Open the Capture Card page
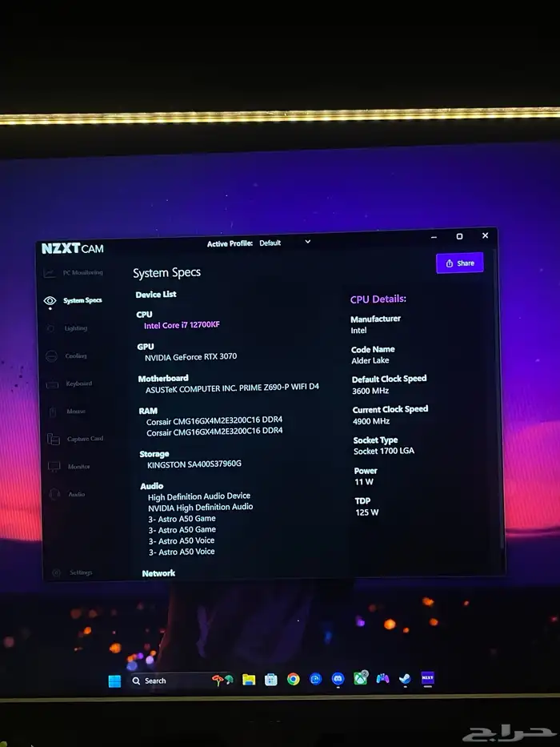560x747 pixels. click(85, 439)
